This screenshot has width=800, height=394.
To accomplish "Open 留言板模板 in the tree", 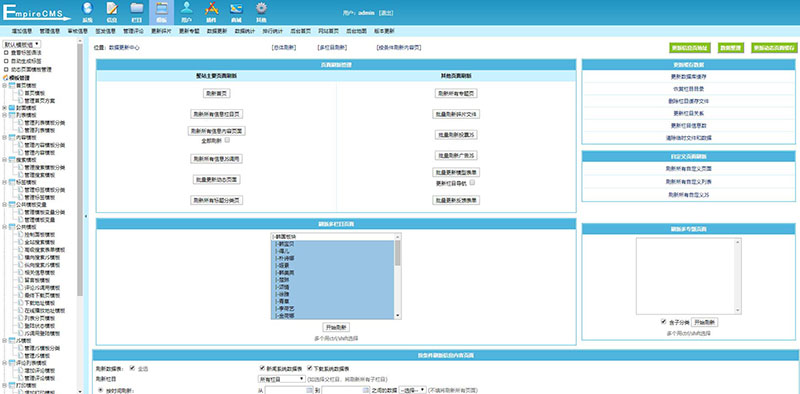I will (37, 280).
